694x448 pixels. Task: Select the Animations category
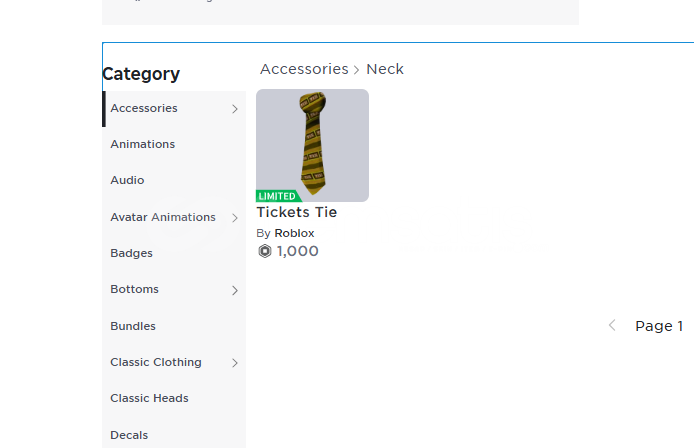pyautogui.click(x=143, y=144)
